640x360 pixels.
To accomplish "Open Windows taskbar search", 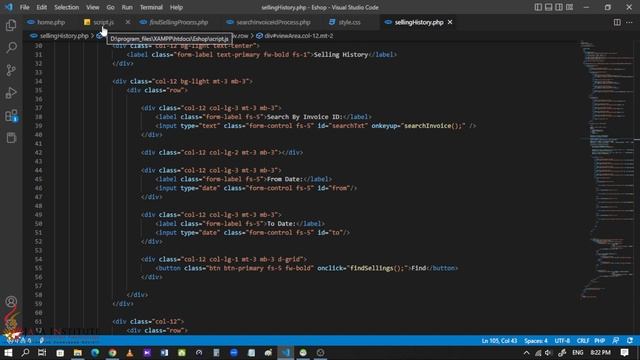I will click(25, 353).
